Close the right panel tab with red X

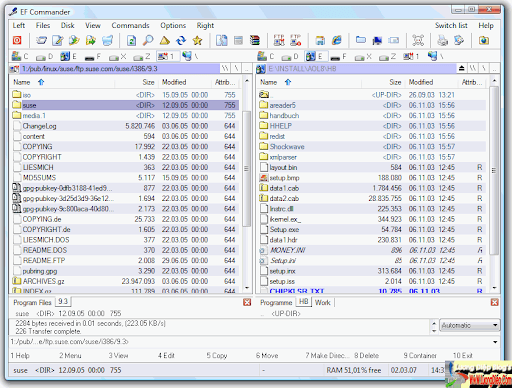coord(494,302)
